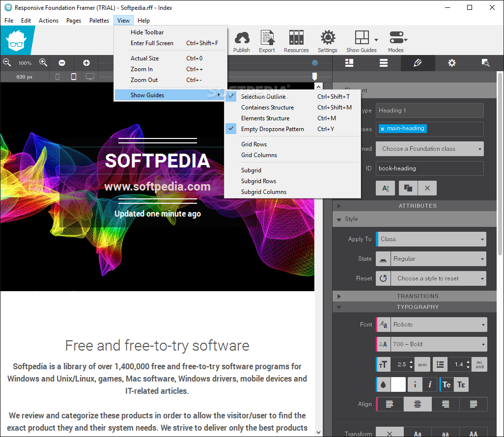Switch to the styles brush panel tab
The image size is (504, 437).
pos(418,63)
